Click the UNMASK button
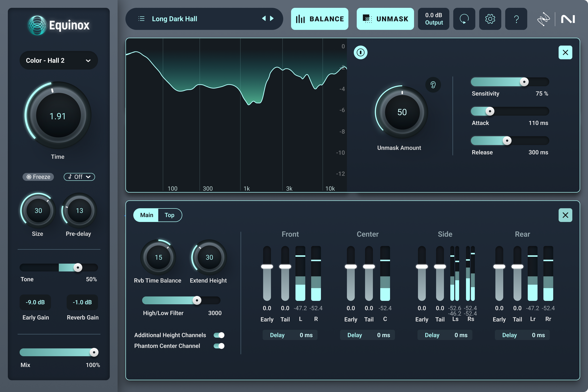This screenshot has width=588, height=392. [385, 19]
